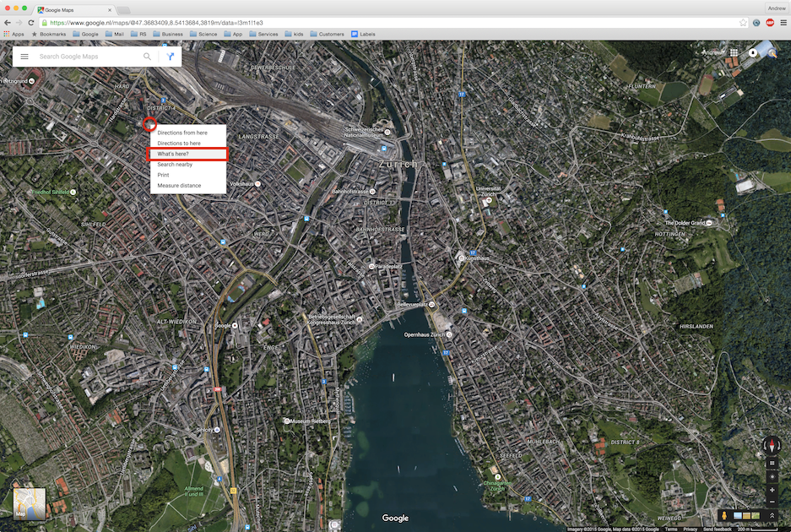Zoom in with the plus icon
The image size is (791, 532).
[x=772, y=490]
